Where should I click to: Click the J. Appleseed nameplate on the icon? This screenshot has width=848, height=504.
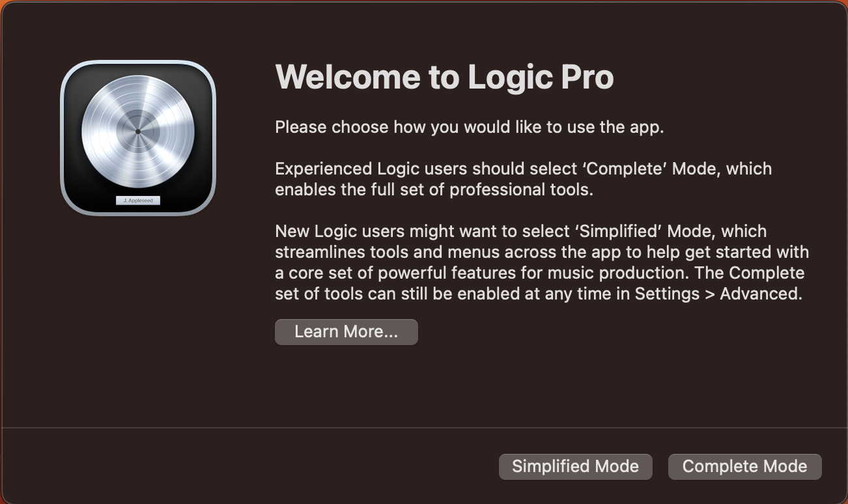click(x=138, y=201)
